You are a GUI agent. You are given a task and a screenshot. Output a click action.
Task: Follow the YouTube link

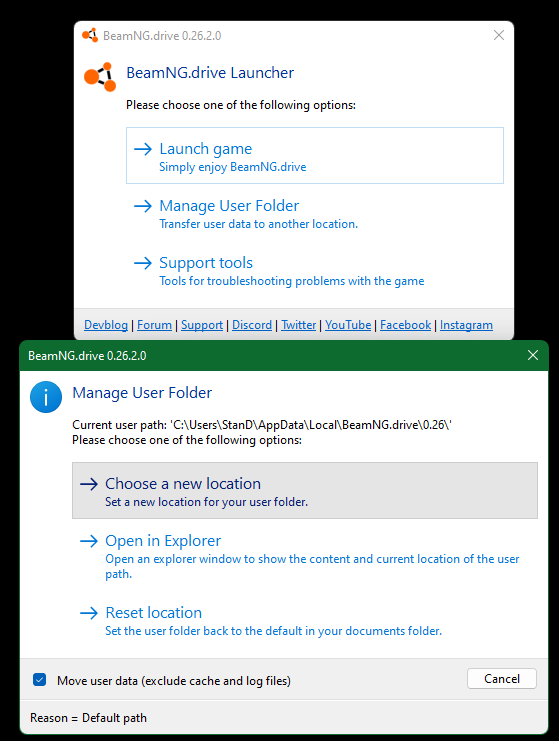click(x=348, y=325)
